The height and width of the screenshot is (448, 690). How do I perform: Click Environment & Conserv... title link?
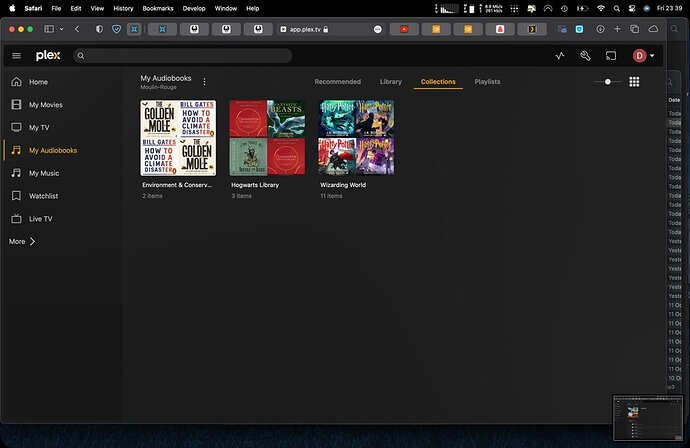177,185
